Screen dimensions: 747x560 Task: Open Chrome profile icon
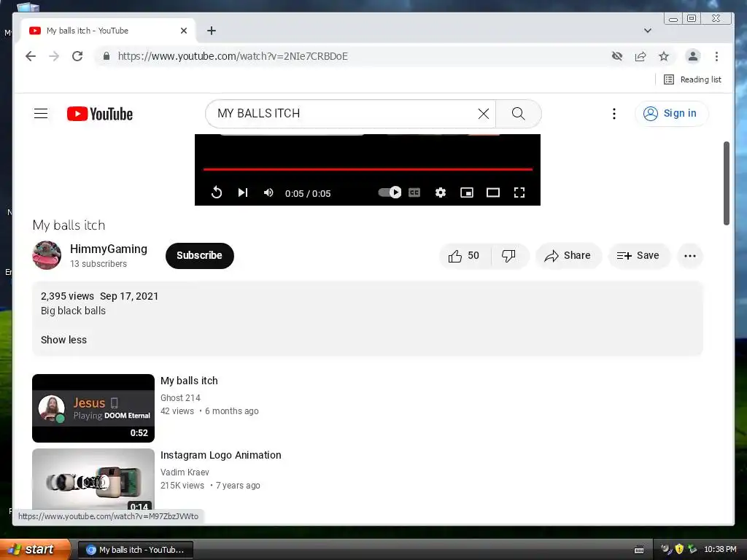(x=693, y=56)
